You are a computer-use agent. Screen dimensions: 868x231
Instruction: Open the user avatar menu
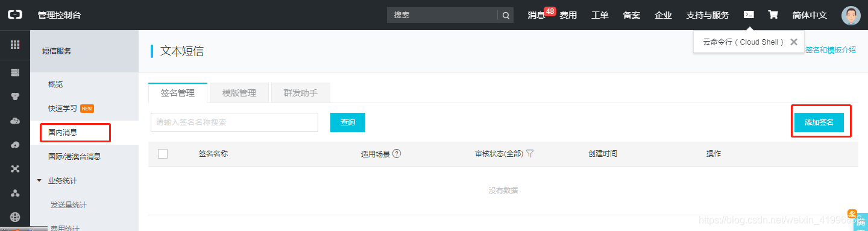pyautogui.click(x=851, y=15)
